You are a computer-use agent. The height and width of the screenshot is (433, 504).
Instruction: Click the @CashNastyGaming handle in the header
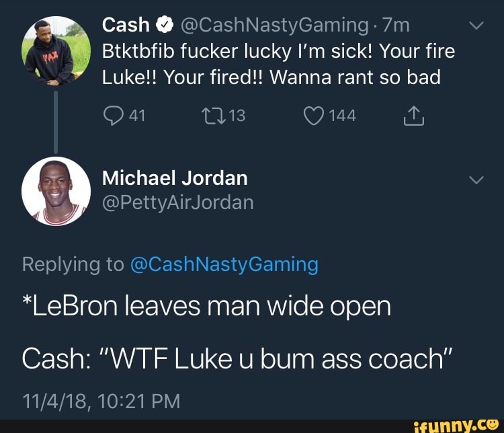coord(275,26)
